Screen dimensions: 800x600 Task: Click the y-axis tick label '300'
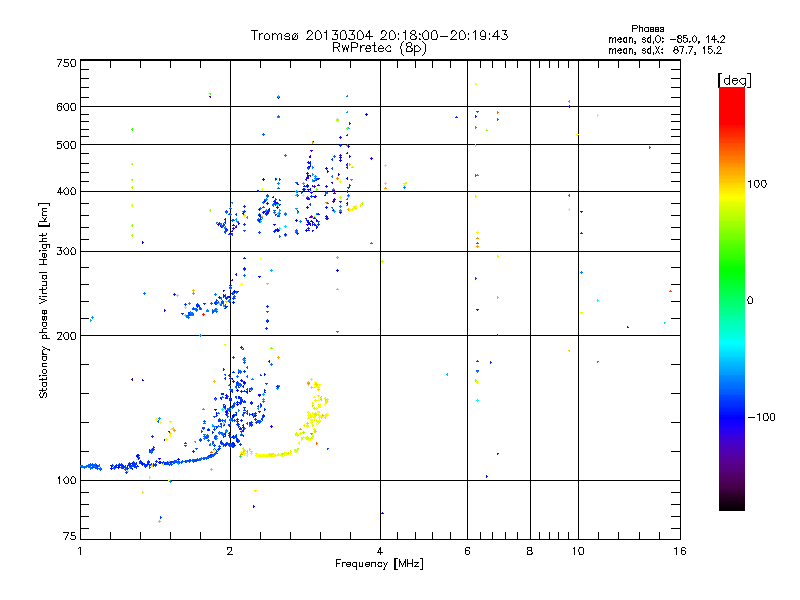pyautogui.click(x=66, y=252)
